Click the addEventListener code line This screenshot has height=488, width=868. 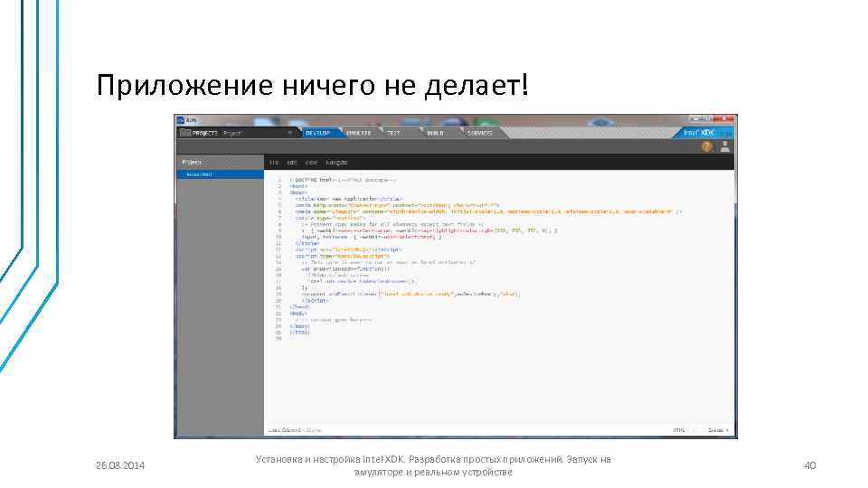coord(410,295)
